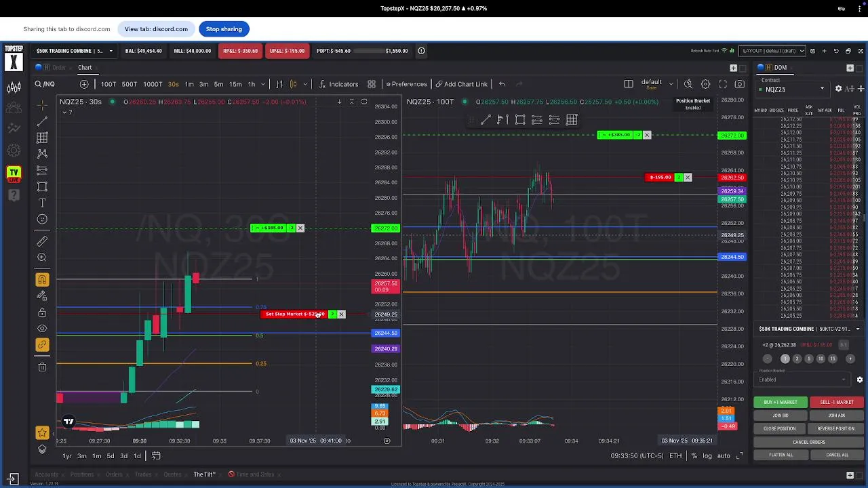Open the candlestick chart sidebar icon

(x=14, y=87)
